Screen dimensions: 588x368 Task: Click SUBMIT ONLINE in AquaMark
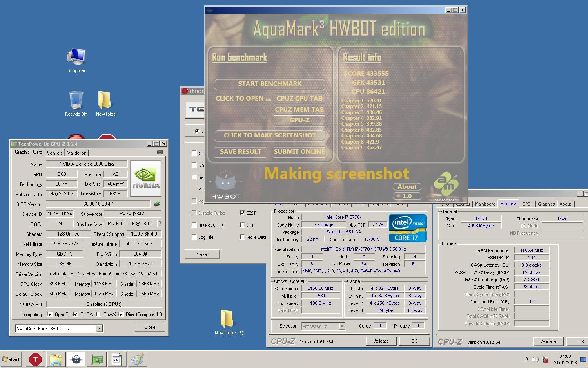[x=299, y=152]
